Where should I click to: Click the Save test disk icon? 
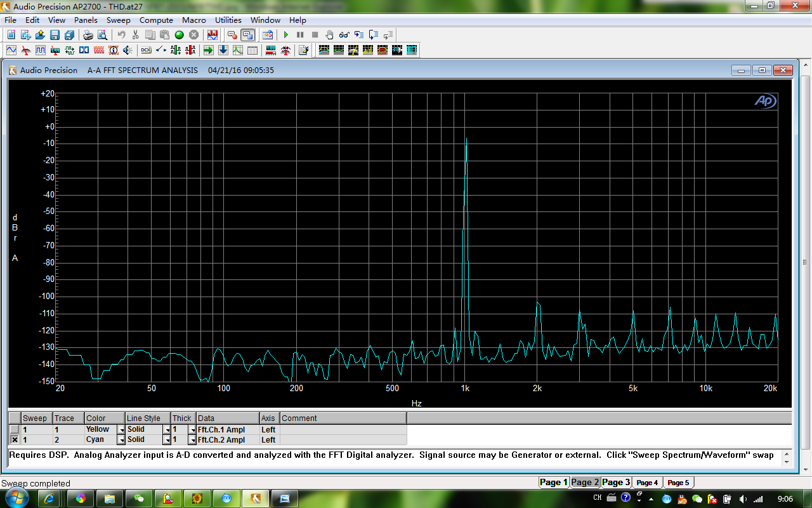click(x=55, y=35)
